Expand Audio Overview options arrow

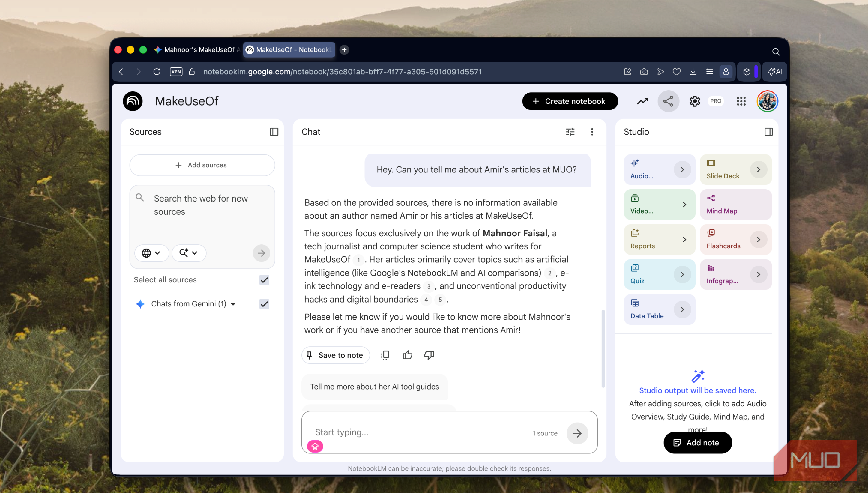pyautogui.click(x=682, y=169)
